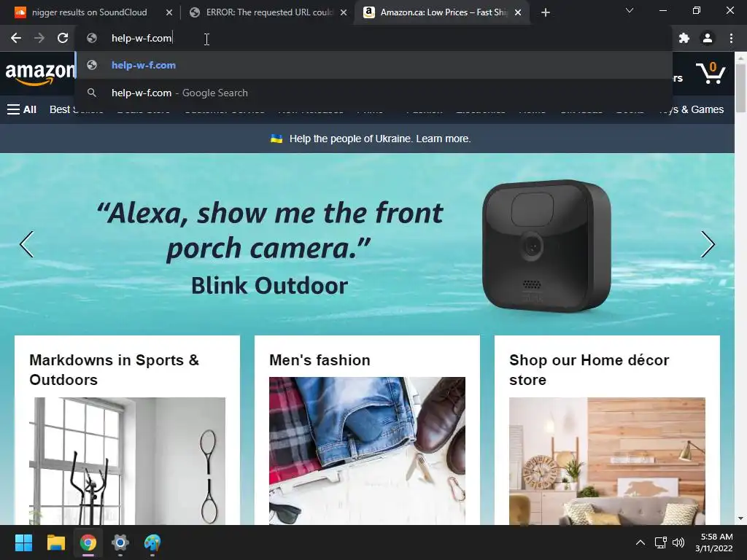Open network status tray icon
Image resolution: width=747 pixels, height=560 pixels.
click(x=661, y=542)
